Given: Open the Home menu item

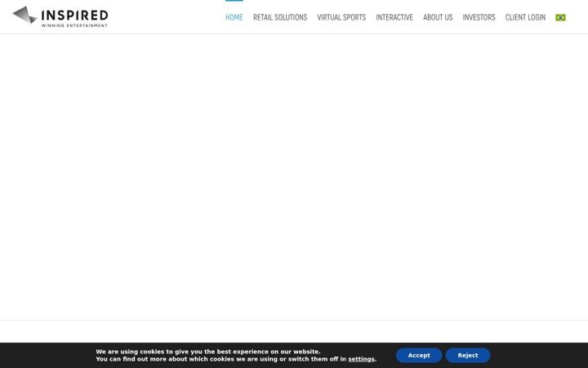Looking at the screenshot, I should pos(234,17).
